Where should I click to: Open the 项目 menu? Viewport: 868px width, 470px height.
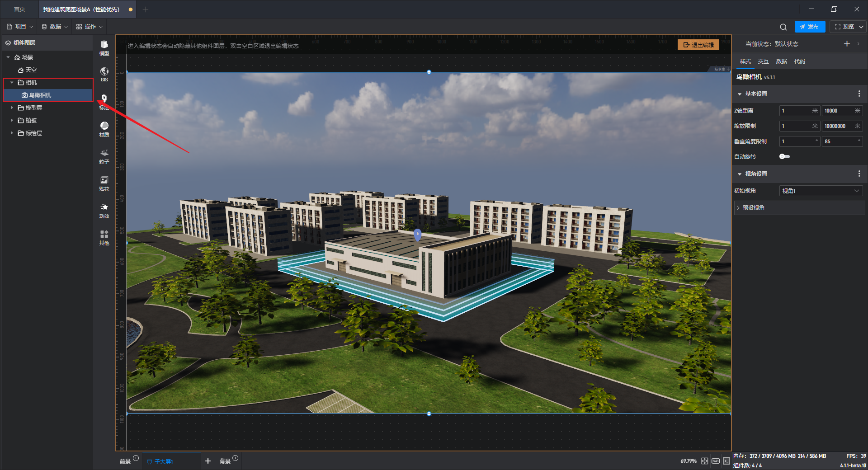(x=20, y=27)
